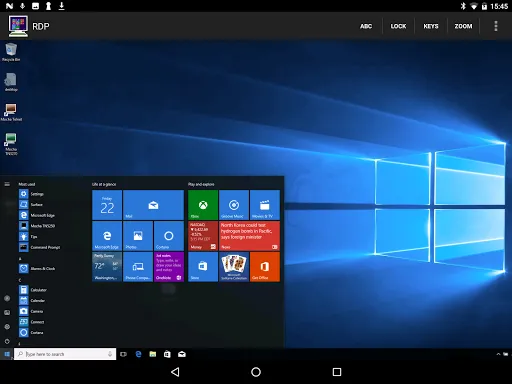Tap the Android back navigation button
Screen dimensions: 512x384
tap(175, 372)
